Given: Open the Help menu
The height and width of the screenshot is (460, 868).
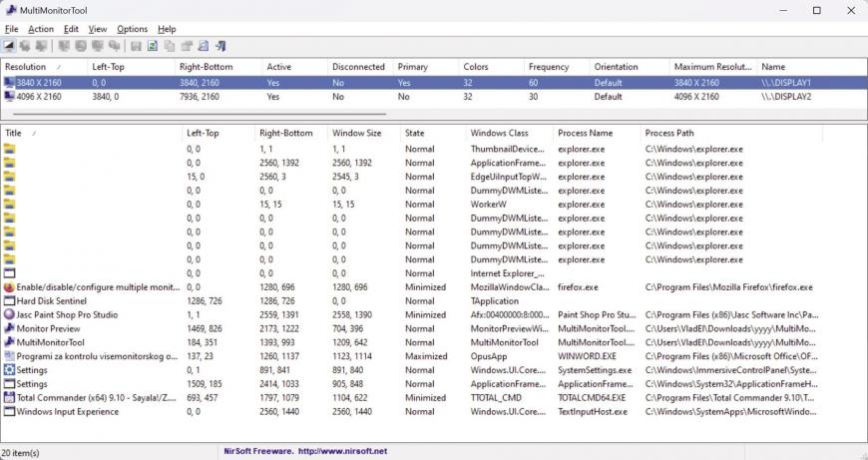Looking at the screenshot, I should pos(167,29).
